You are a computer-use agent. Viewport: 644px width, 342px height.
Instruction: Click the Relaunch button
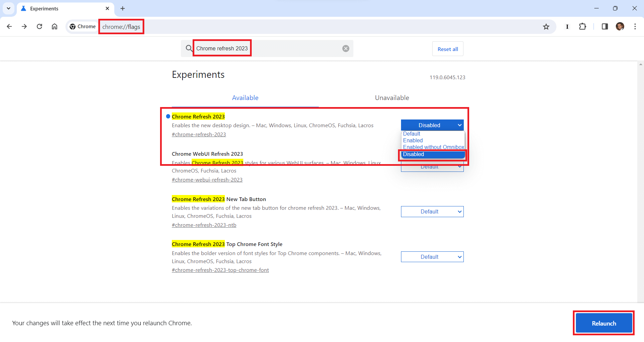pos(604,323)
